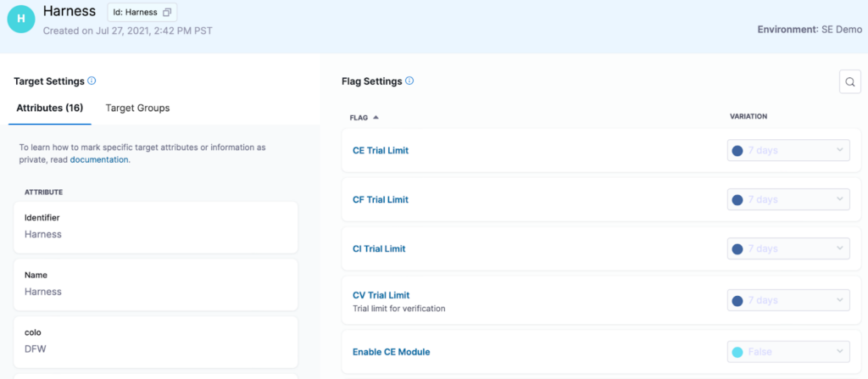This screenshot has height=379, width=868.
Task: Click the VARIATION column header
Action: 748,116
